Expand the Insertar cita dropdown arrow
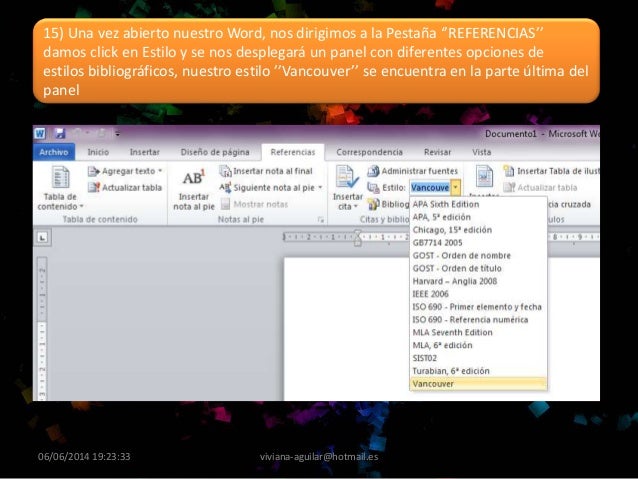 355,206
